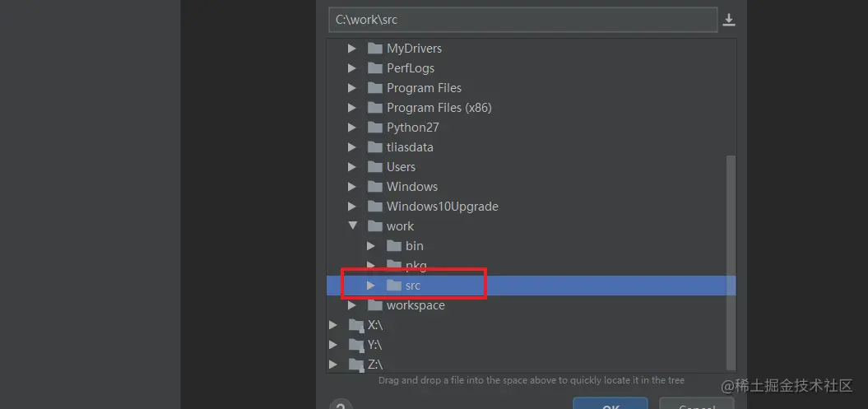Select the tliasdata folder icon
Viewport: 868px width, 409px height.
pyautogui.click(x=375, y=147)
